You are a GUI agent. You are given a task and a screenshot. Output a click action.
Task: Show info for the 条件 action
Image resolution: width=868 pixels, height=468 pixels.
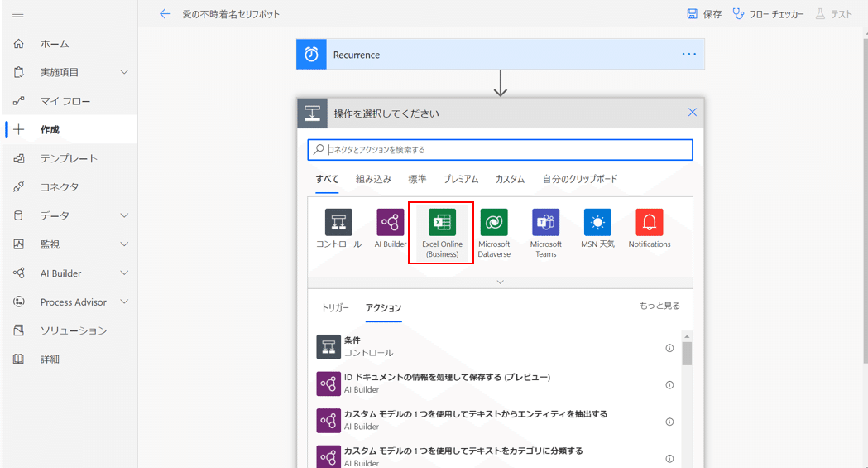[669, 348]
